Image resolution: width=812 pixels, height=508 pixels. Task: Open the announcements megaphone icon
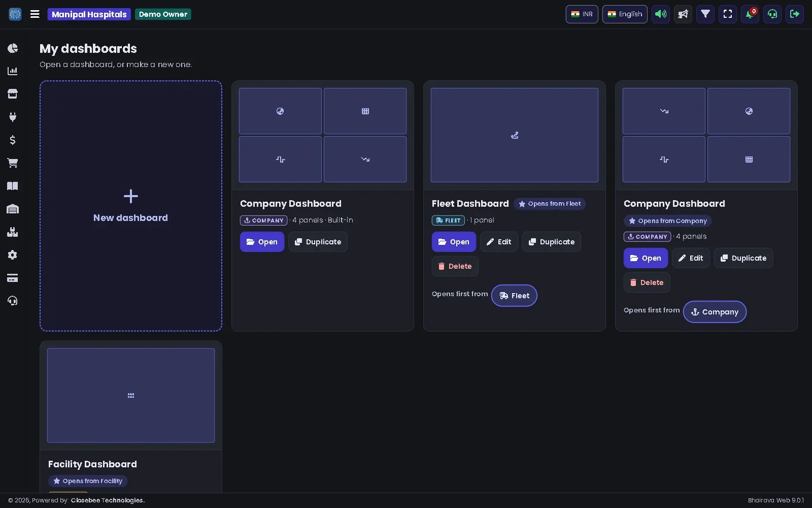(683, 14)
